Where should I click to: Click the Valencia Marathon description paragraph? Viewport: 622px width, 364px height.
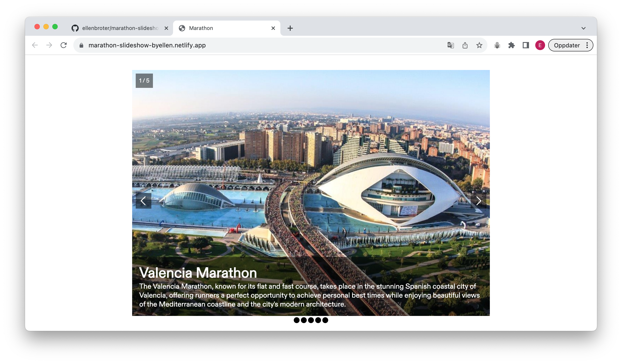[309, 295]
